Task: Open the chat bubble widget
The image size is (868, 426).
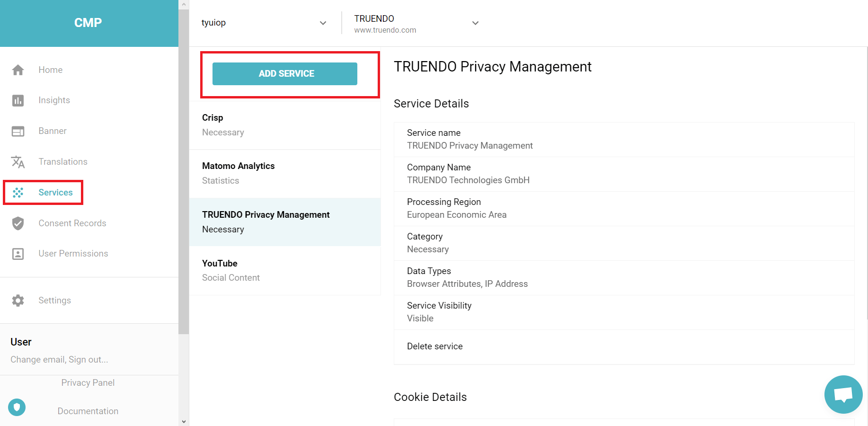Action: pyautogui.click(x=843, y=394)
